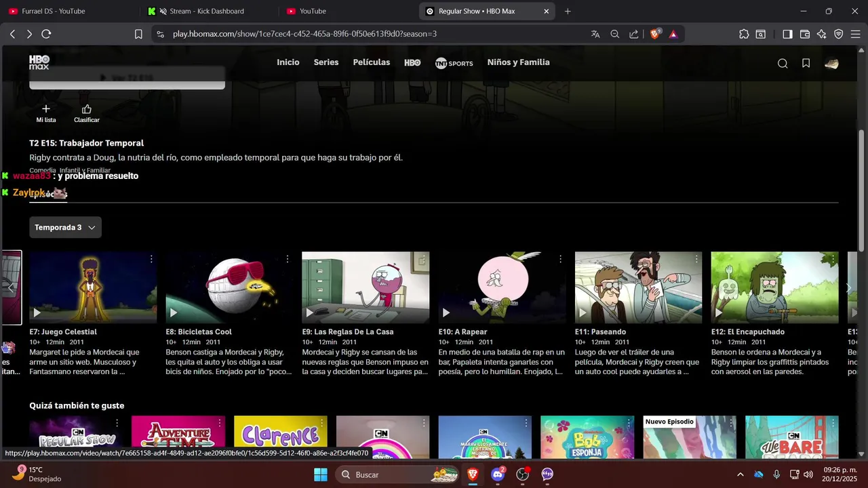
Task: Open browser main menu
Action: 856,34
